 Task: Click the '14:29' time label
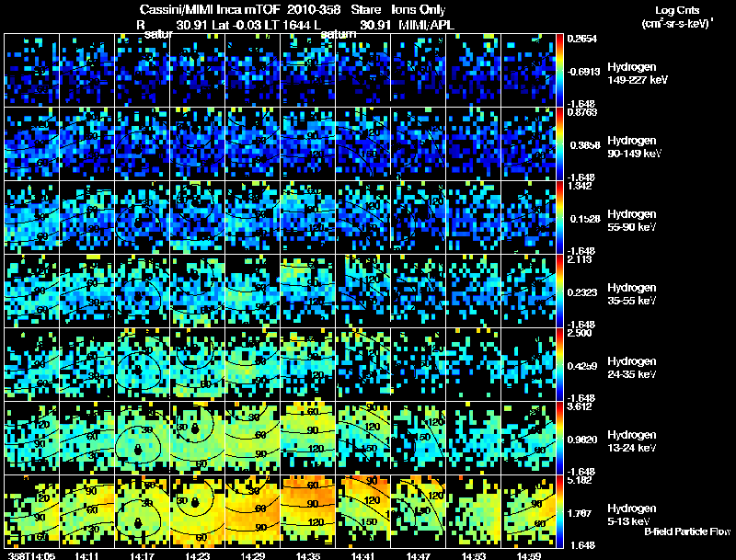pos(252,555)
